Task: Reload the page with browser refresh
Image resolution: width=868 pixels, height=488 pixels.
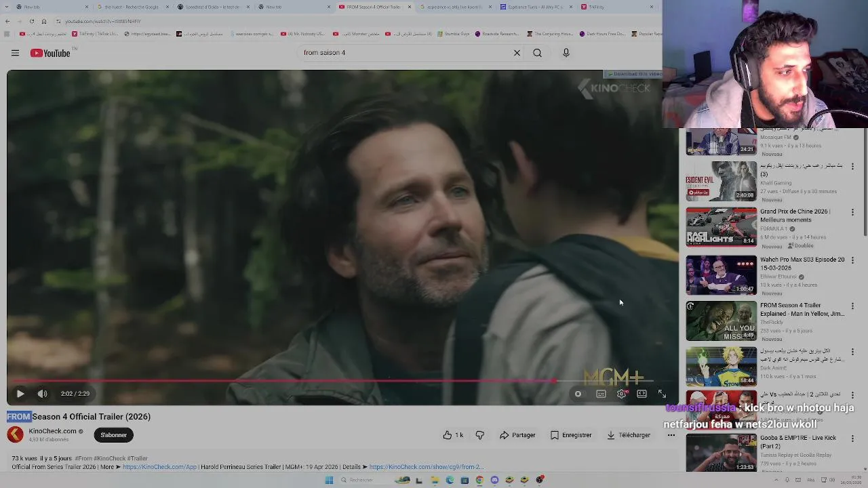Action: (31, 21)
